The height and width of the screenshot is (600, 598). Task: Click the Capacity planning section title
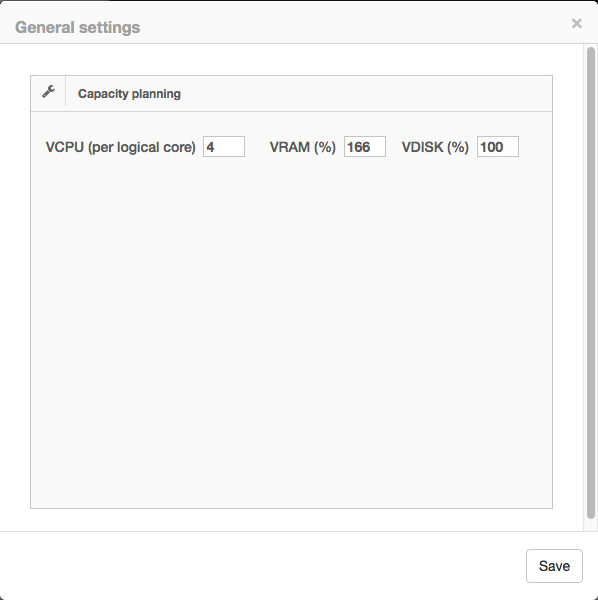129,94
